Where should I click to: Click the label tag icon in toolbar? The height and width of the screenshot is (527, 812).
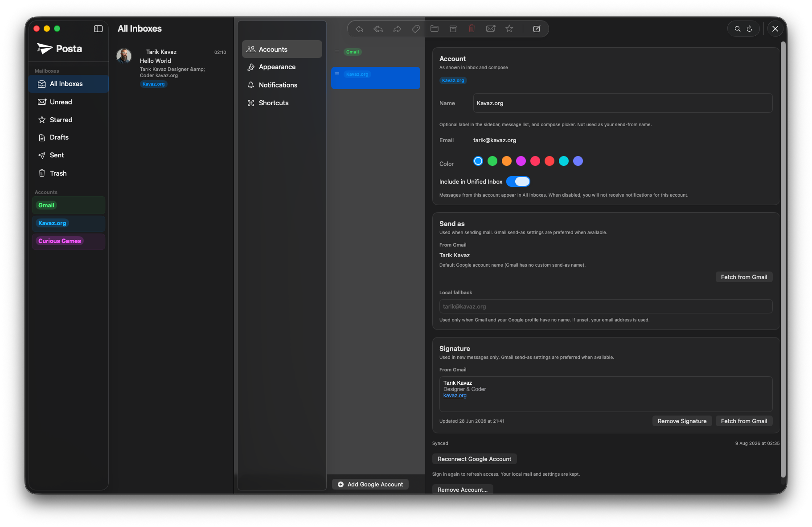click(x=416, y=29)
